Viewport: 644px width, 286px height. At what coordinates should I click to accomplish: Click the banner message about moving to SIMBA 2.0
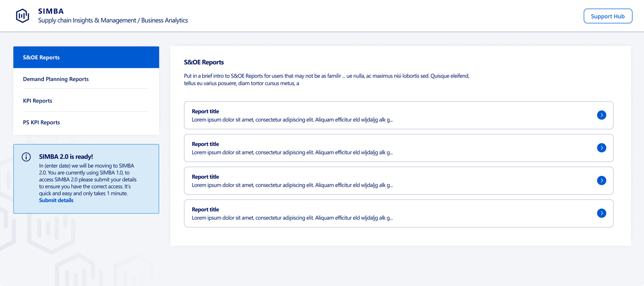click(x=88, y=180)
